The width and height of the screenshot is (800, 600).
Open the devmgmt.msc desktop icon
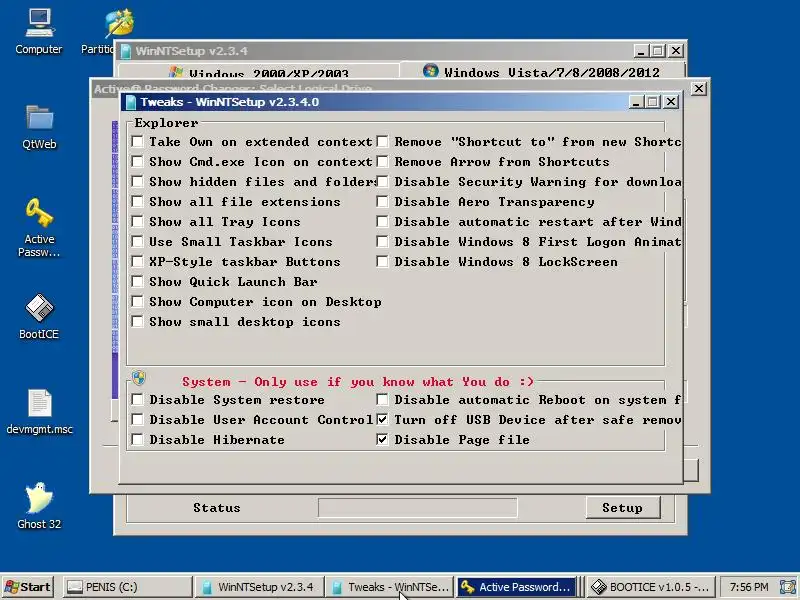39,412
